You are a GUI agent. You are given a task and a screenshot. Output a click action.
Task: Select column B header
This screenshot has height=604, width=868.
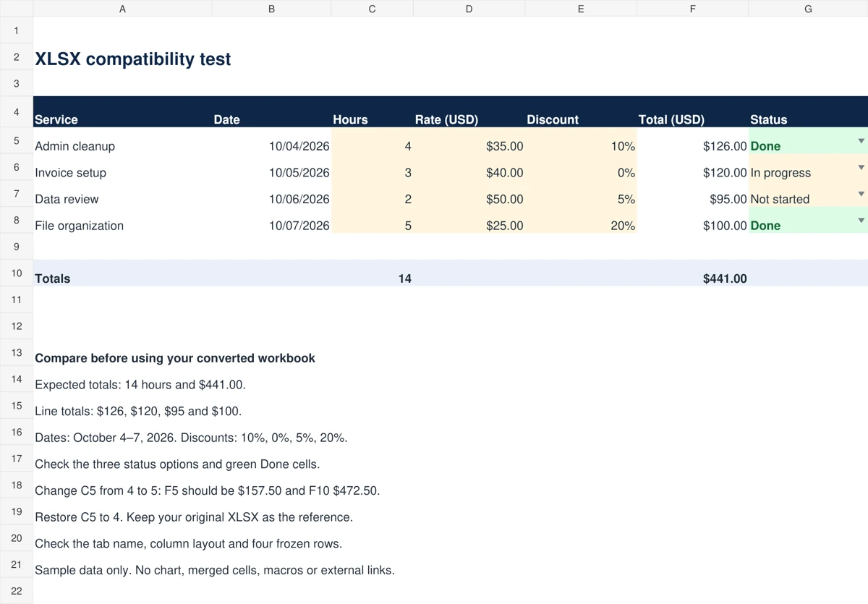tap(271, 9)
